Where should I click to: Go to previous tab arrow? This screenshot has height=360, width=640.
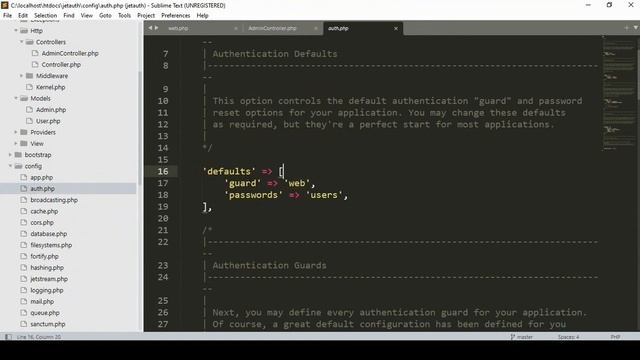(x=150, y=28)
